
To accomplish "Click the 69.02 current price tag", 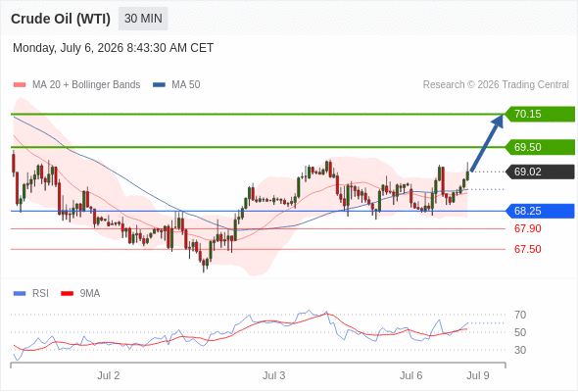I will [x=540, y=171].
